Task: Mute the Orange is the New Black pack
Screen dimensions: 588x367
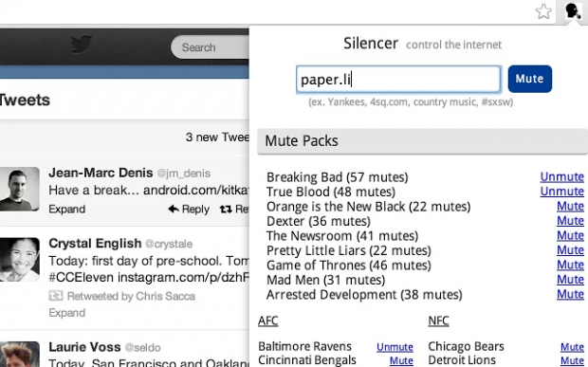Action: pyautogui.click(x=570, y=206)
